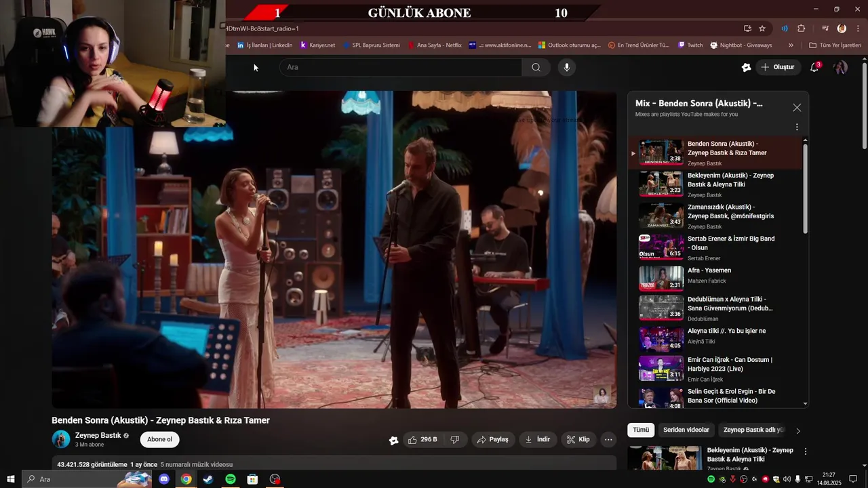868x488 pixels.
Task: Open the Nightbot - Giveaways bookmark
Action: point(741,45)
